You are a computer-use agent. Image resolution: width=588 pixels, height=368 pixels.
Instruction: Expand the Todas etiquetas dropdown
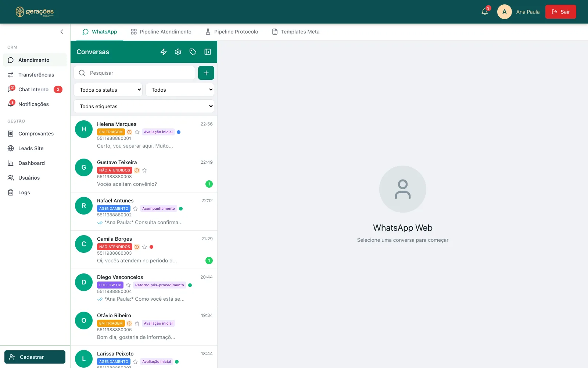144,106
